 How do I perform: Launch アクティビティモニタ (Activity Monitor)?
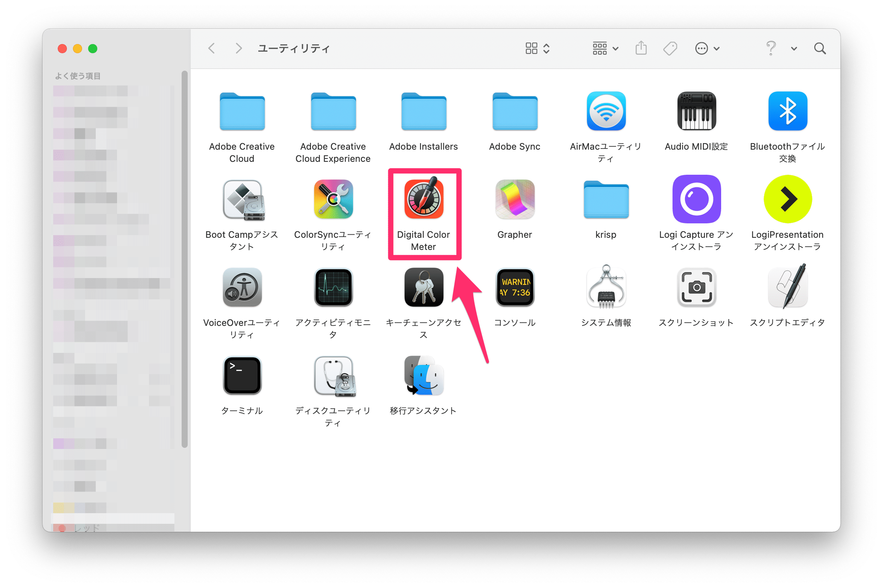(333, 288)
